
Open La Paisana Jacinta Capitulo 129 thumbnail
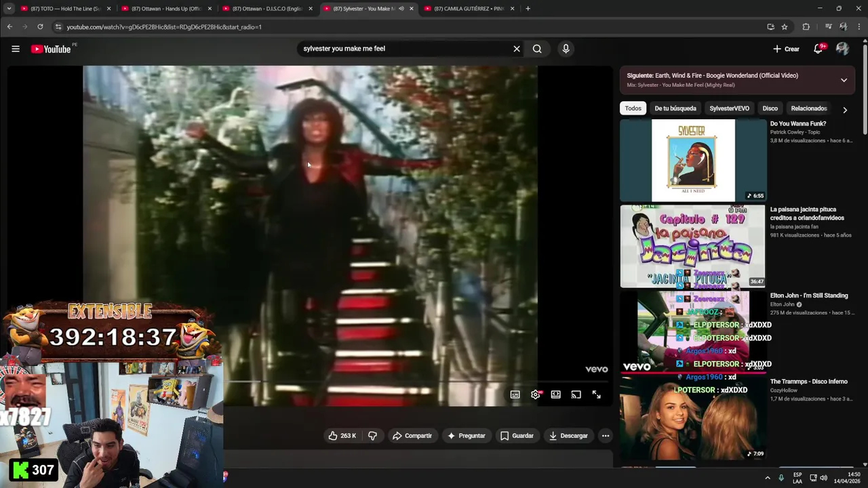click(693, 247)
